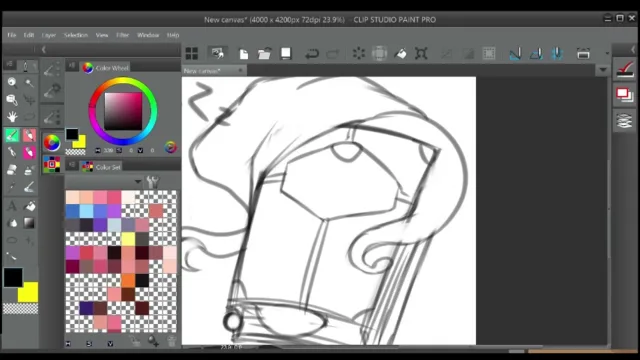Click the Fill bucket icon in command bar
Image resolution: width=640 pixels, height=360 pixels.
pyautogui.click(x=400, y=53)
